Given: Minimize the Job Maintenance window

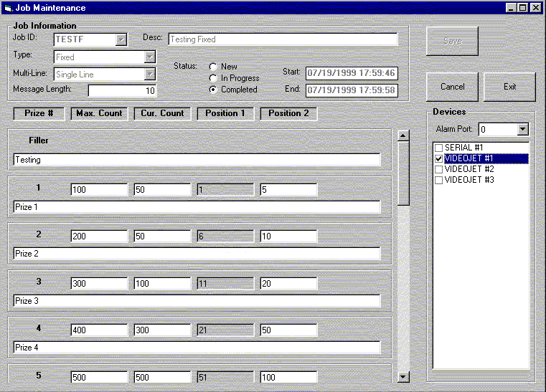Looking at the screenshot, I should pyautogui.click(x=511, y=8).
